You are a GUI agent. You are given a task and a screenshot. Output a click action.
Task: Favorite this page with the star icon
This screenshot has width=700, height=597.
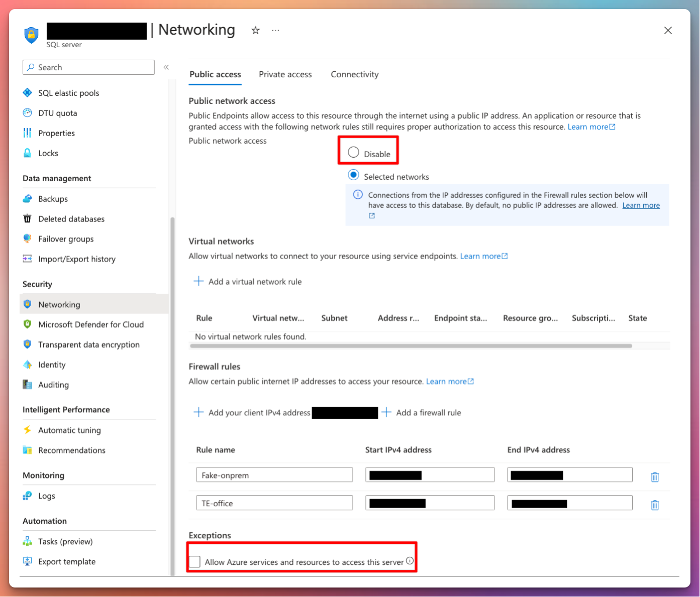pos(256,31)
